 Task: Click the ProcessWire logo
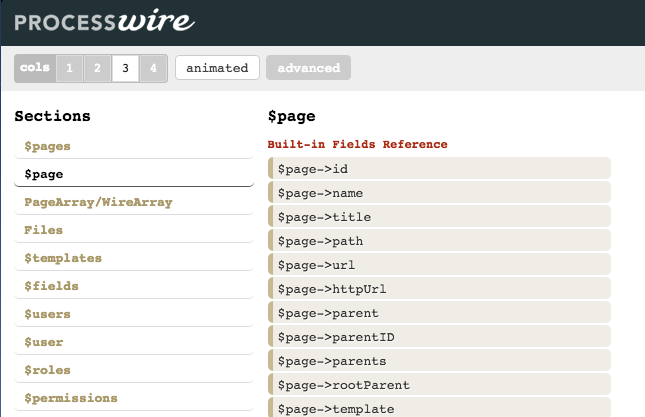click(x=104, y=21)
